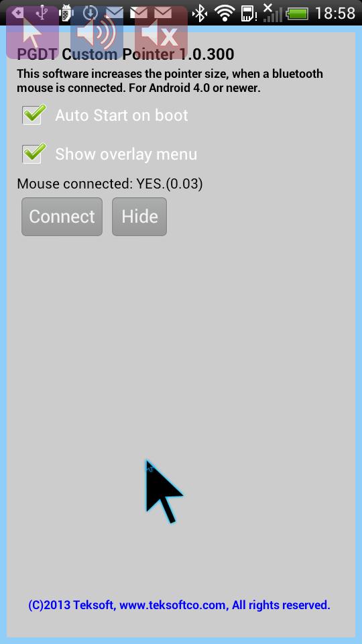Tap the Auto Start on boot label
Viewport: 362px width, 644px height.
121,115
